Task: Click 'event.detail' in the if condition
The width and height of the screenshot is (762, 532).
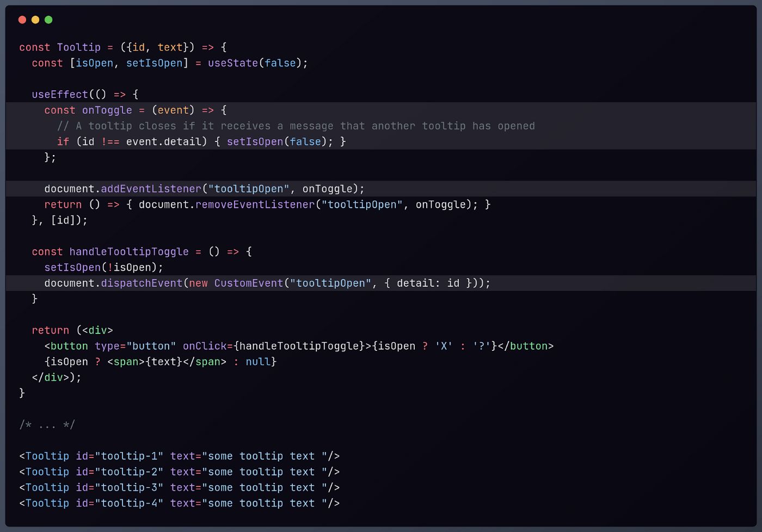Action: point(164,142)
